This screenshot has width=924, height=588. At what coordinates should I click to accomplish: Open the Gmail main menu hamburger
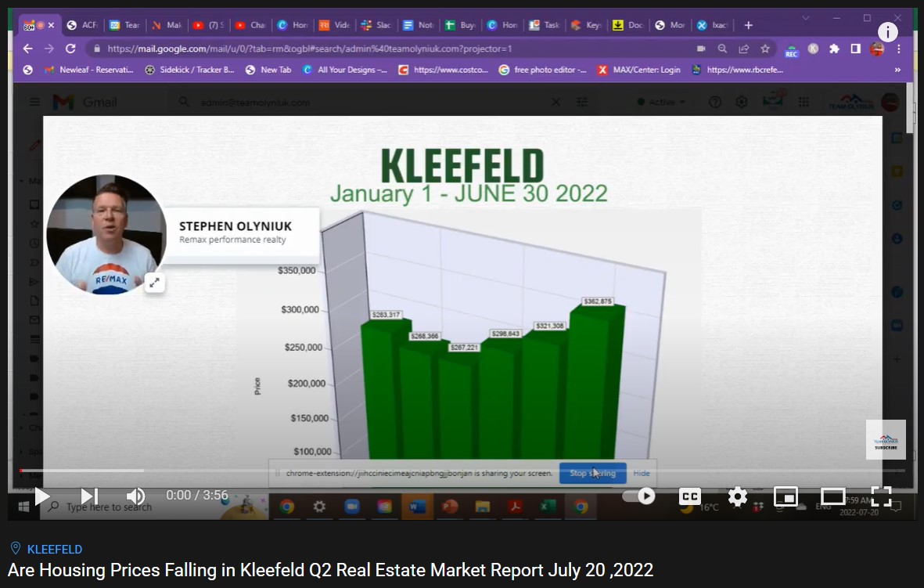tap(34, 102)
